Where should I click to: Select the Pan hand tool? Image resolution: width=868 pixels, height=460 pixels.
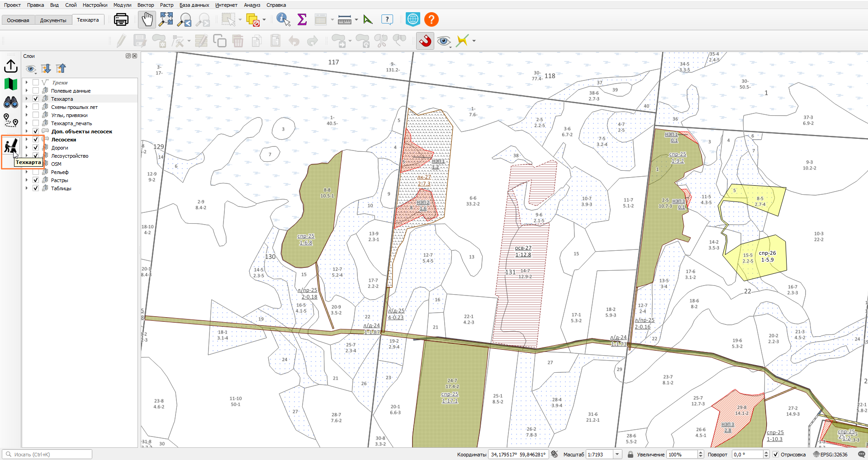[x=147, y=19]
